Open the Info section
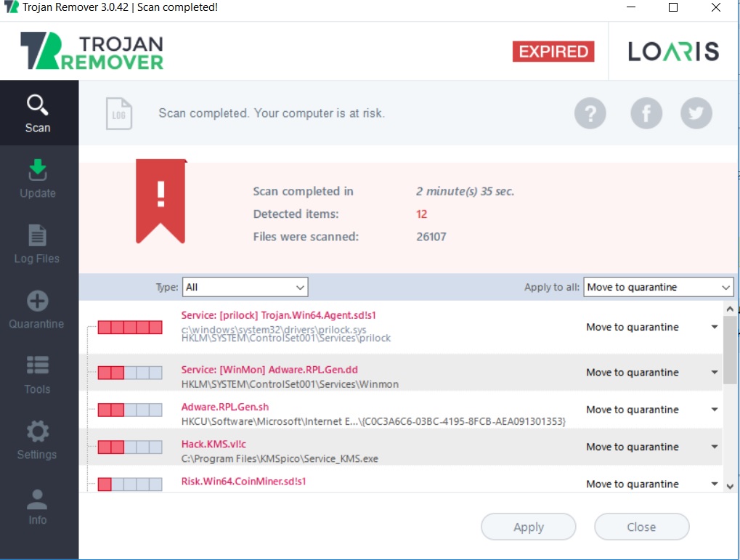The image size is (740, 560). point(37,506)
